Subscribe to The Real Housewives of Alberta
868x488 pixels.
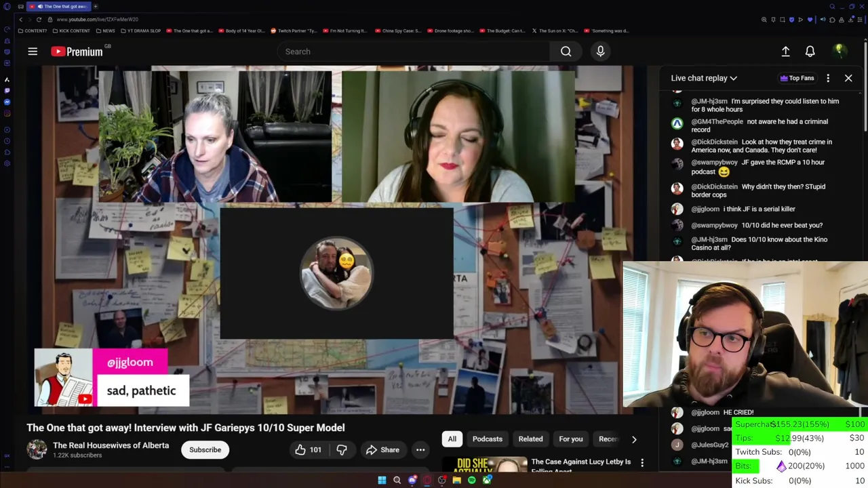(x=205, y=449)
